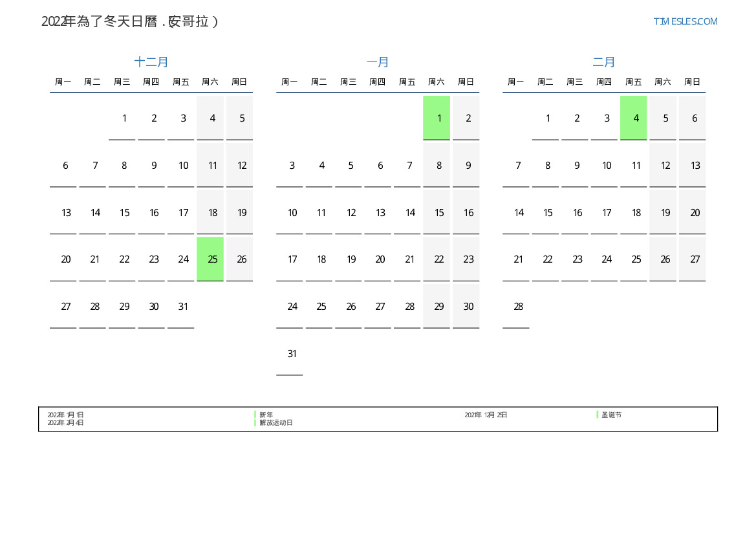Select January 24 date
756x535 pixels.
[x=290, y=307]
